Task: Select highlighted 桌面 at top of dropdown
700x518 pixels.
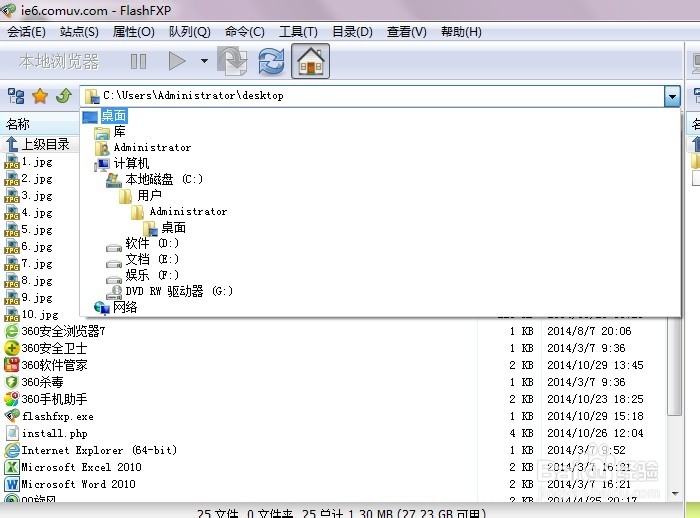Action: click(114, 116)
